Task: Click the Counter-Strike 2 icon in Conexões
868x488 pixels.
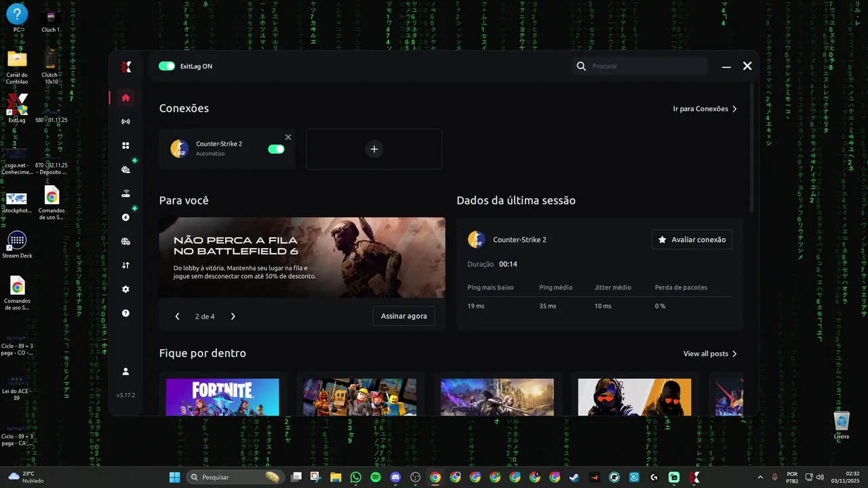Action: pos(179,148)
